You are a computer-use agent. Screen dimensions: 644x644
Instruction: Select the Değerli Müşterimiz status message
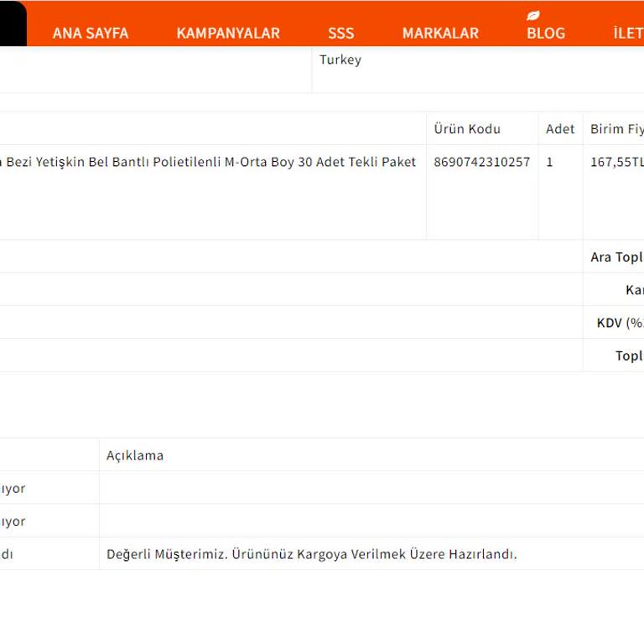[x=311, y=554]
